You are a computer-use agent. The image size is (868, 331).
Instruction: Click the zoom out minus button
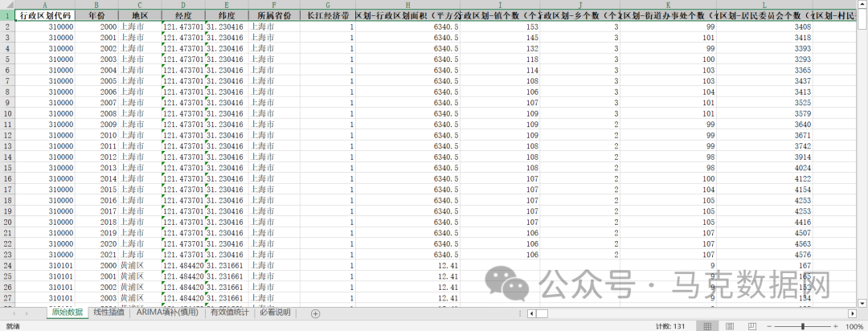[768, 326]
